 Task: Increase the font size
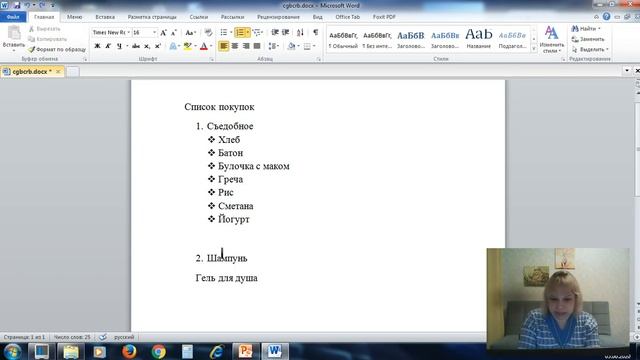tap(163, 33)
